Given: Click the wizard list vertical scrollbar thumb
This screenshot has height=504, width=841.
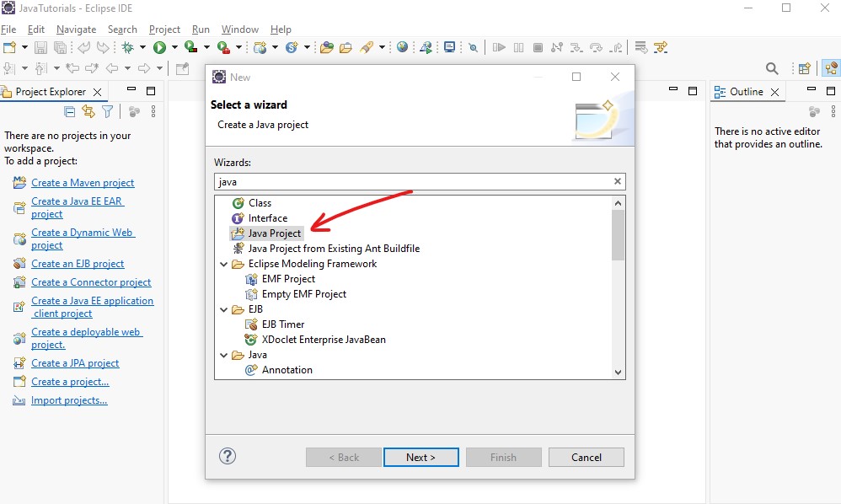Looking at the screenshot, I should pos(618,235).
